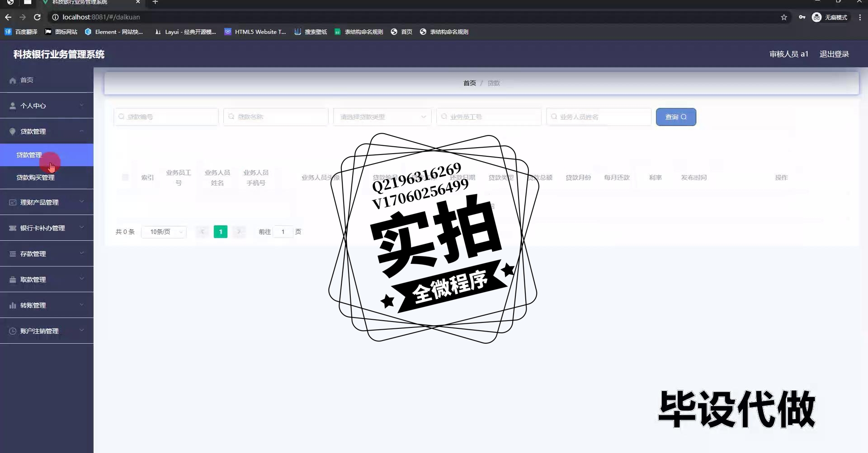
Task: Click the chevron on 转账管理 row
Action: [82, 305]
